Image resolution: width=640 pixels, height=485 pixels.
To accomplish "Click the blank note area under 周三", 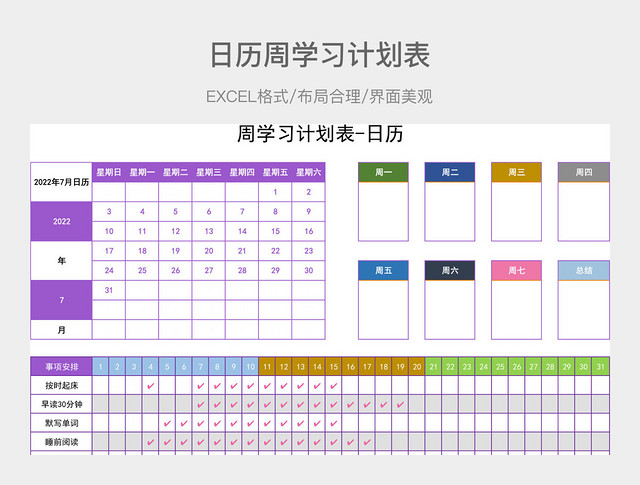I will [516, 211].
